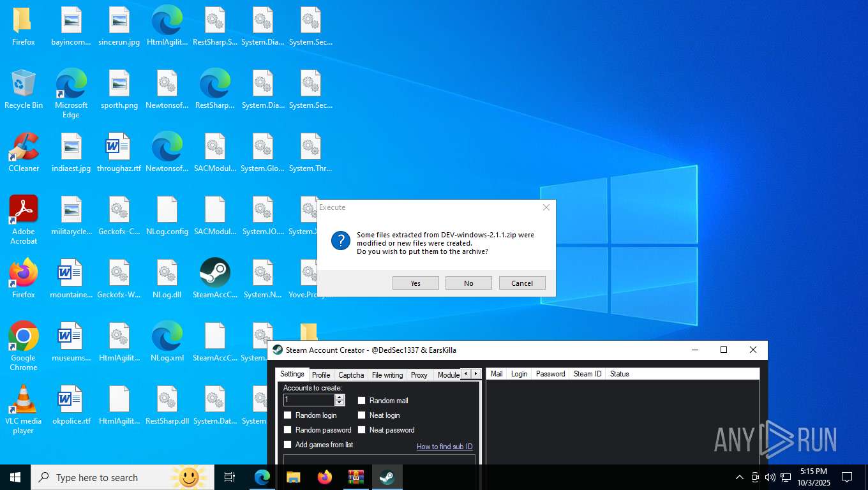Select Geckofx-W... dll file icon

point(119,279)
